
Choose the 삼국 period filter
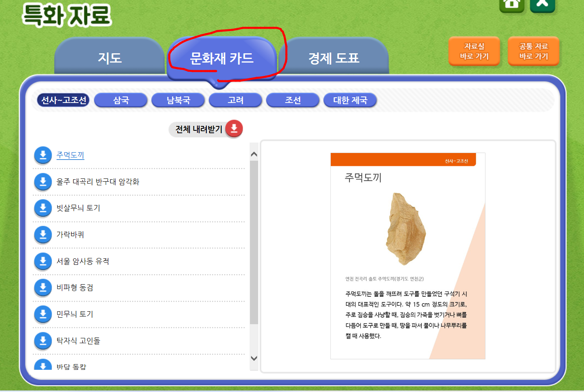[x=121, y=100]
